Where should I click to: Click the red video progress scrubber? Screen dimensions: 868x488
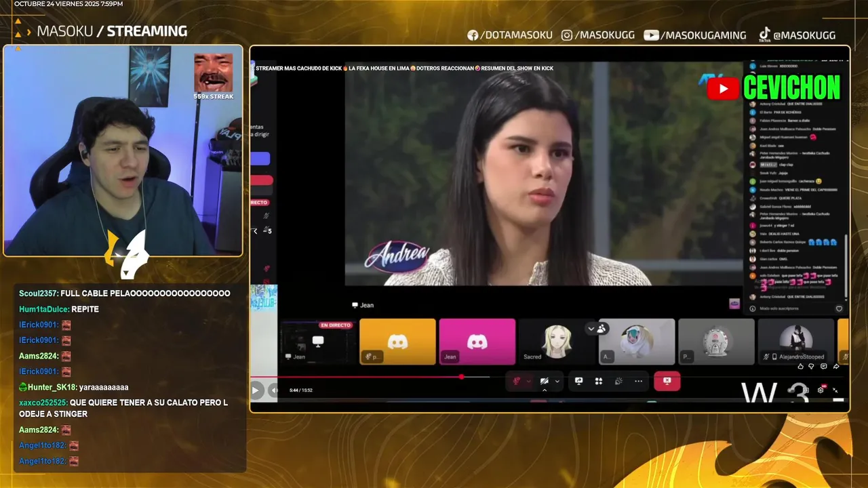pos(461,376)
